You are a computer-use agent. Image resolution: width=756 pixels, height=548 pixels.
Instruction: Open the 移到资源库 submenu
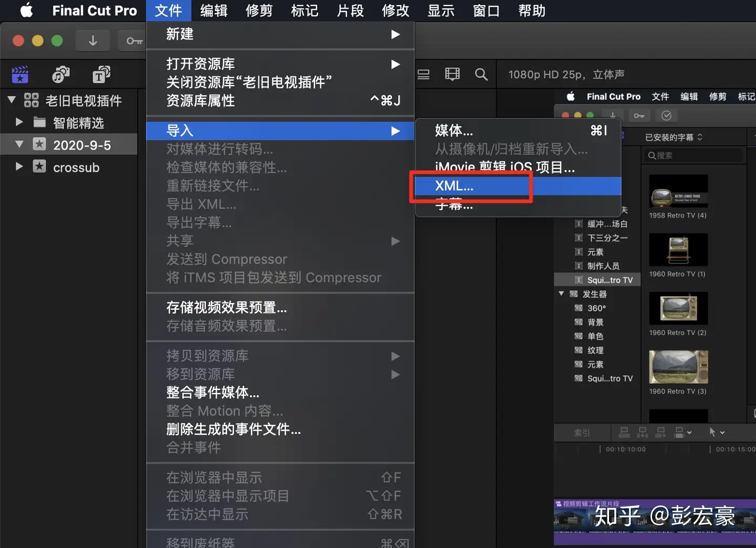(395, 374)
